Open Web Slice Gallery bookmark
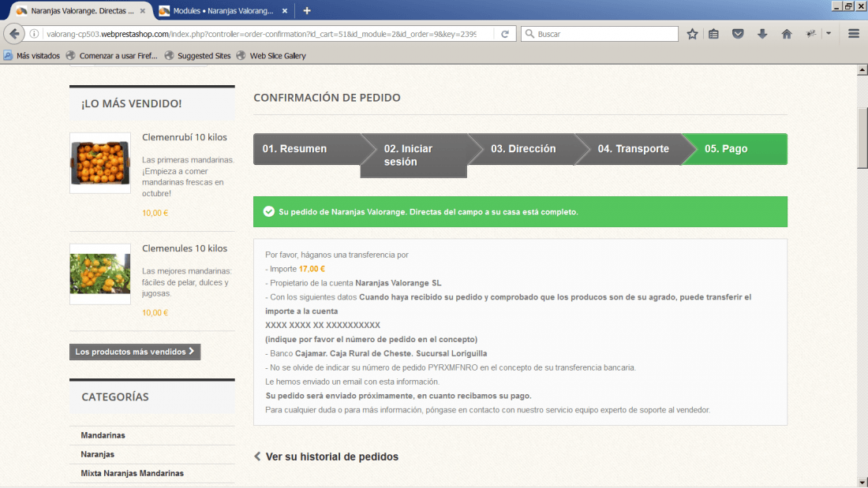This screenshot has height=488, width=868. pyautogui.click(x=271, y=55)
